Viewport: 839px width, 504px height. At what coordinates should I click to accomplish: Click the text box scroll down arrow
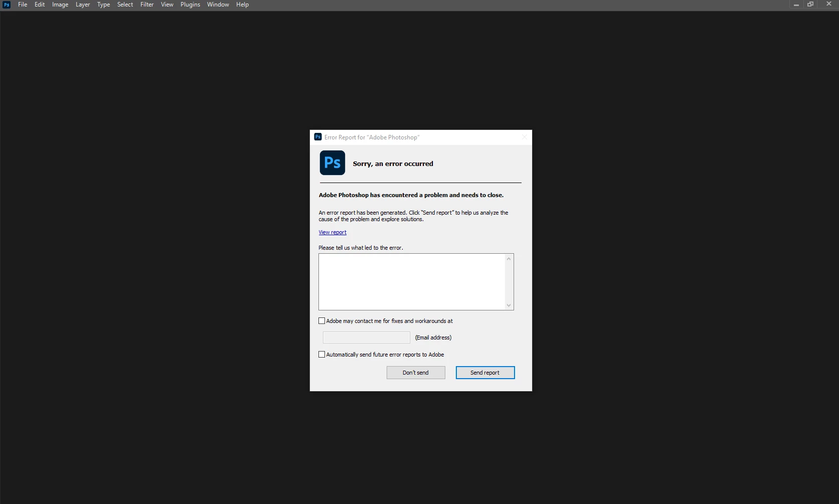click(x=509, y=305)
